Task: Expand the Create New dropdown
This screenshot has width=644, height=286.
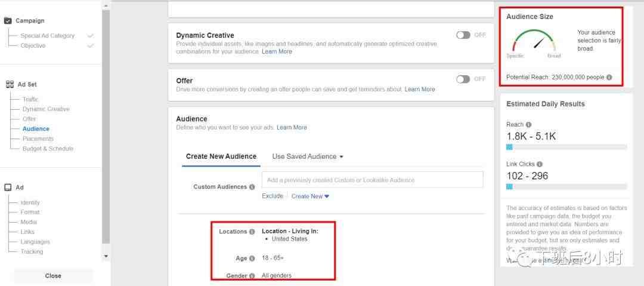Action: coord(310,196)
